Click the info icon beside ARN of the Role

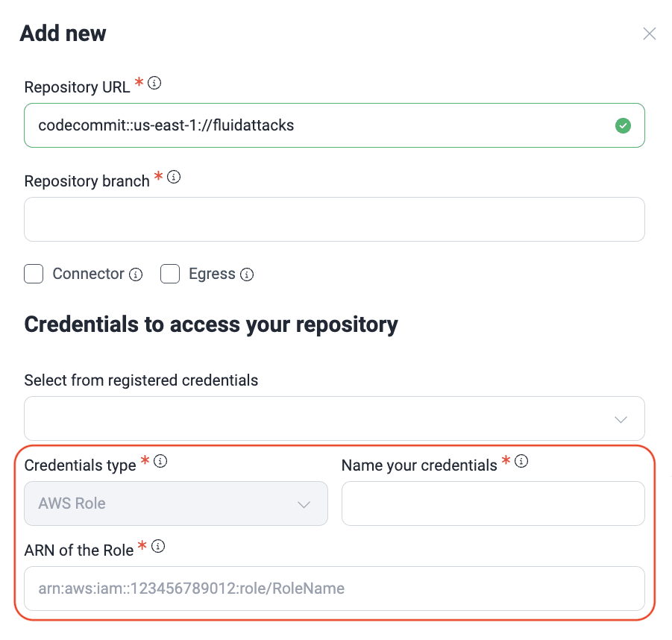(158, 547)
